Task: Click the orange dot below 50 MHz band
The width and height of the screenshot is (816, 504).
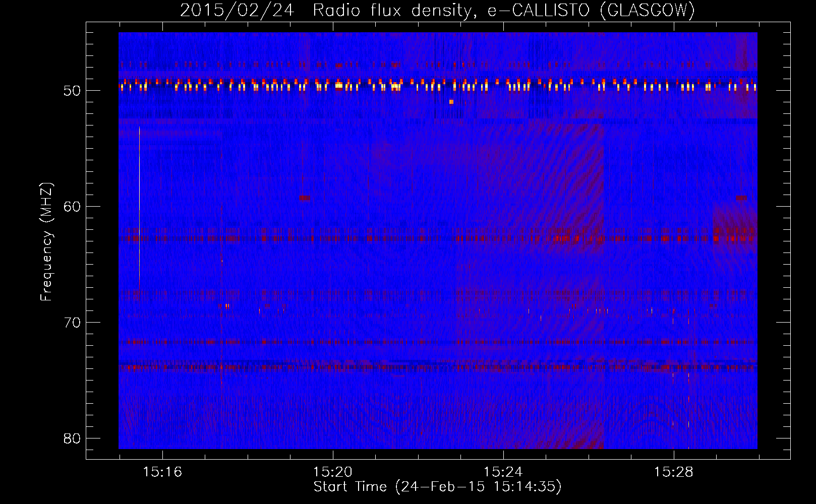Action: [451, 102]
